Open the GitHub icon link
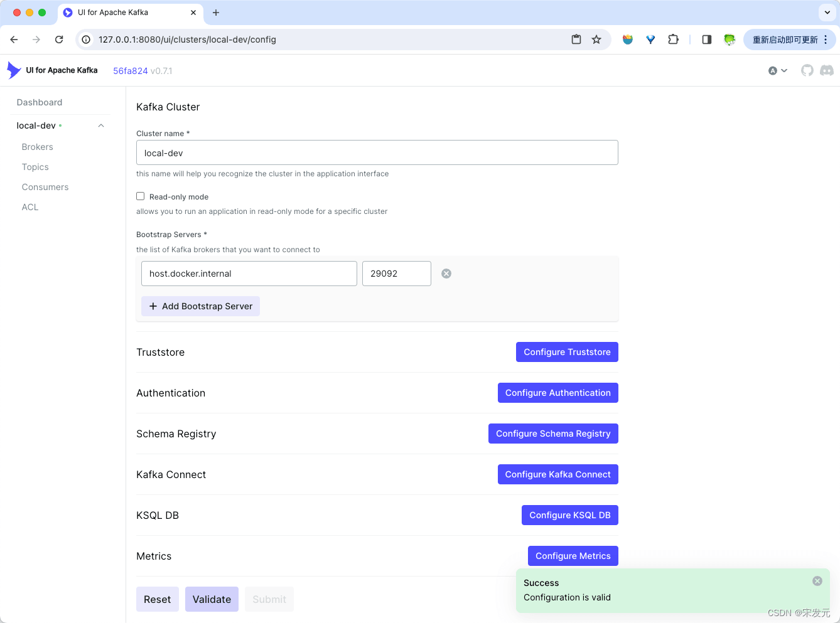This screenshot has width=840, height=623. pyautogui.click(x=807, y=70)
